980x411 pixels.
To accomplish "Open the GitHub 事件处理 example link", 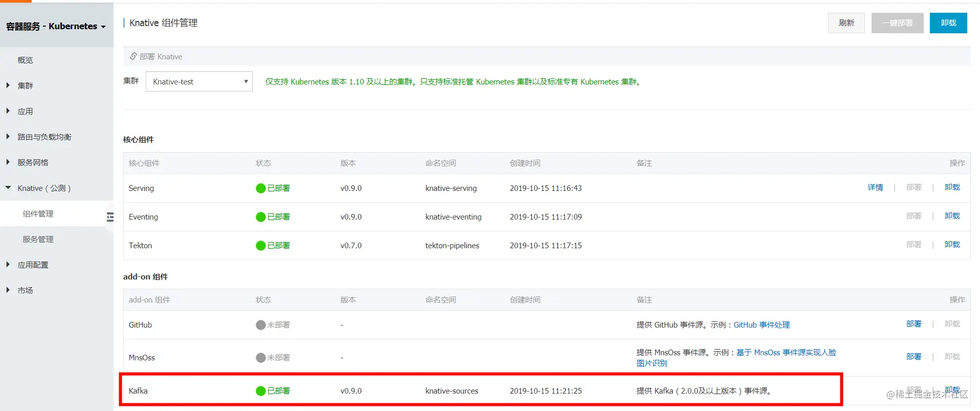I will (x=762, y=325).
